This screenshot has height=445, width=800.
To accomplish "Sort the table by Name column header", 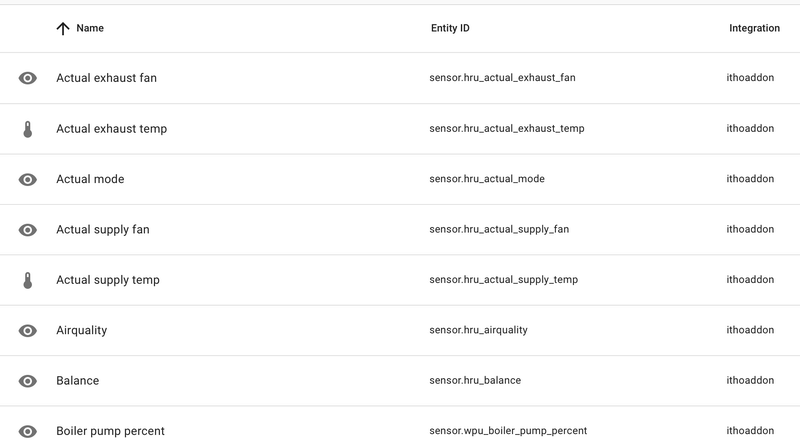I will point(90,28).
